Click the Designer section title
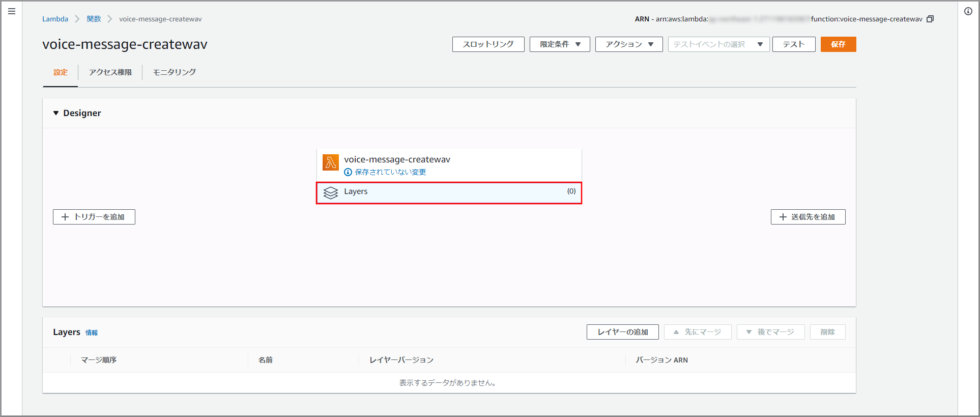 (x=82, y=113)
